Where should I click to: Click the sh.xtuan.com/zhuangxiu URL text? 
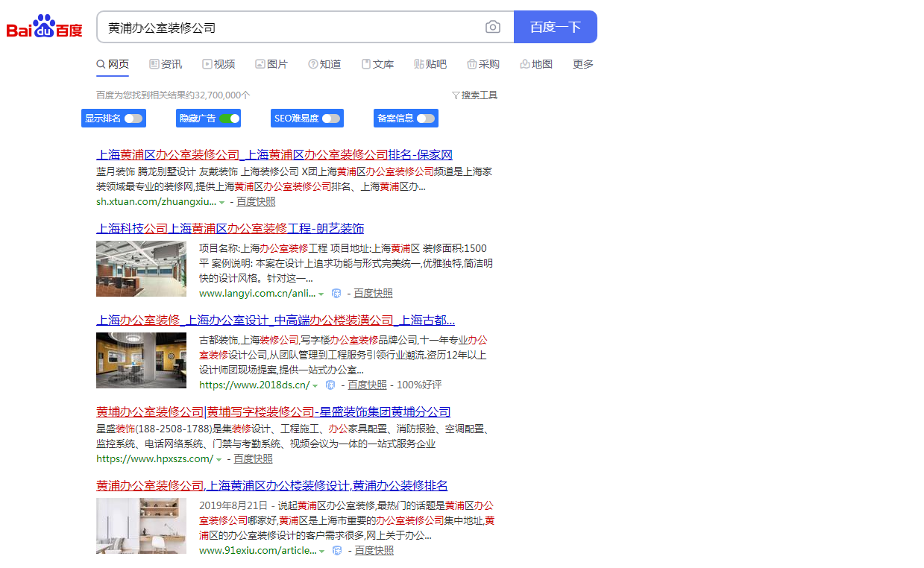tap(157, 202)
